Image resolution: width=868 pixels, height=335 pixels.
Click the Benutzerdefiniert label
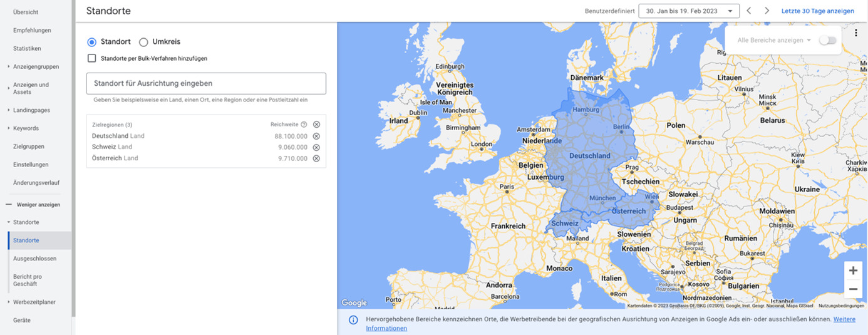click(x=609, y=11)
